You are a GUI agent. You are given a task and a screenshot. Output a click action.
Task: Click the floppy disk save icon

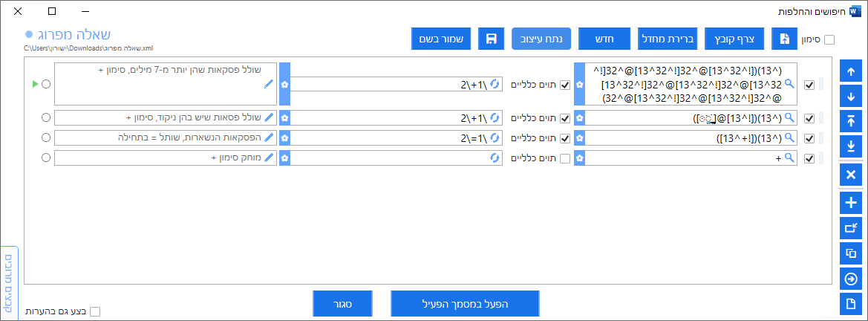pos(491,39)
